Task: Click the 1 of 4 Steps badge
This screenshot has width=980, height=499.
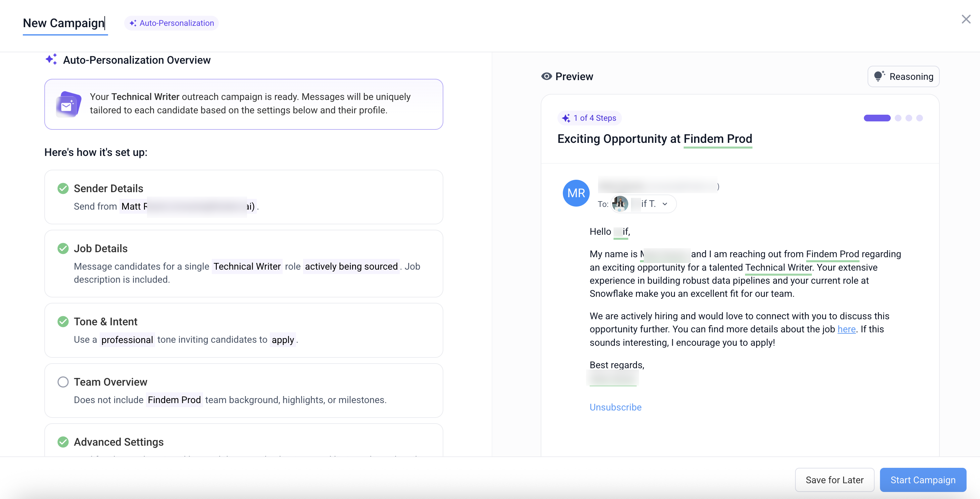Action: point(589,118)
